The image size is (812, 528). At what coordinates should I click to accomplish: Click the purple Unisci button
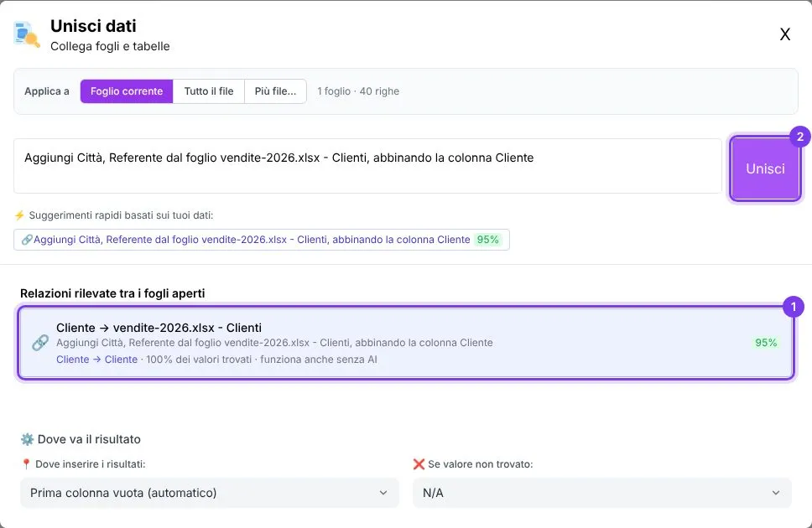(x=765, y=168)
